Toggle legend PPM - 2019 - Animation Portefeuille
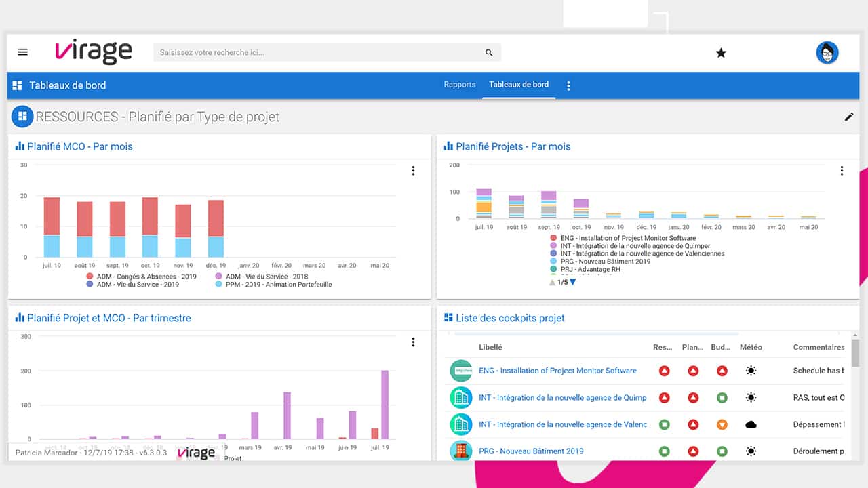The image size is (868, 488). point(273,285)
